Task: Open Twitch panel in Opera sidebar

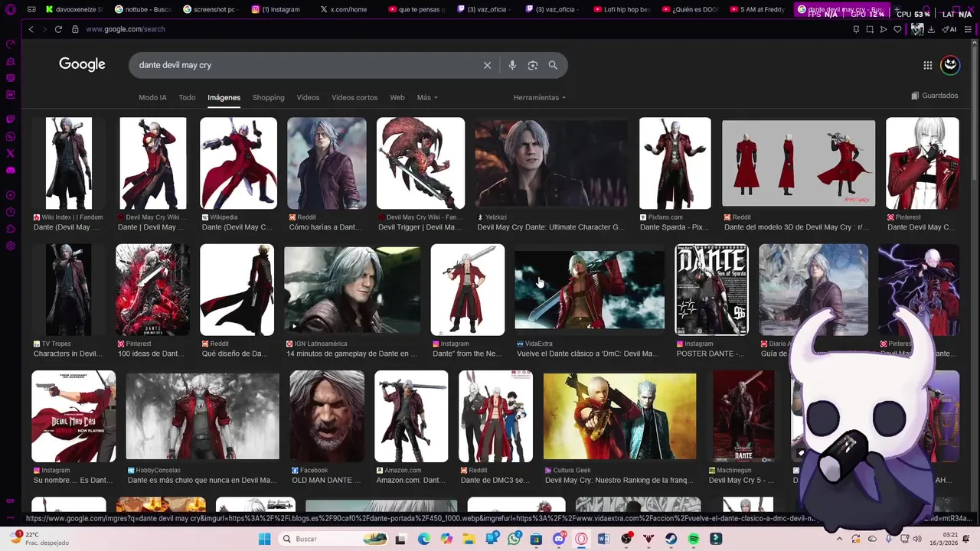Action: pyautogui.click(x=10, y=119)
